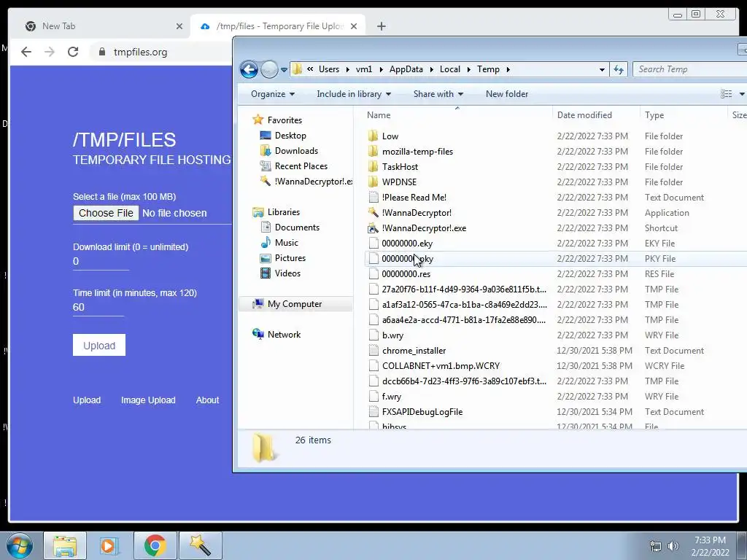The image size is (747, 560).
Task: Select the WPDNSE folder icon
Action: (373, 182)
